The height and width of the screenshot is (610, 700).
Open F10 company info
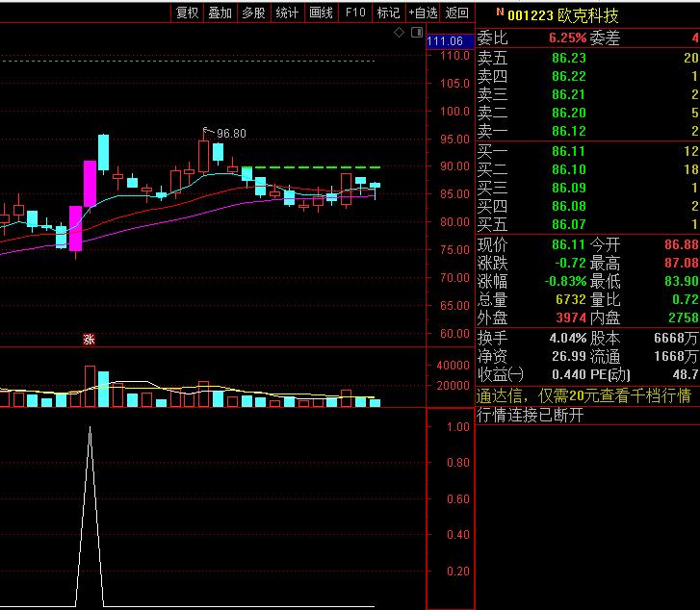coord(355,13)
